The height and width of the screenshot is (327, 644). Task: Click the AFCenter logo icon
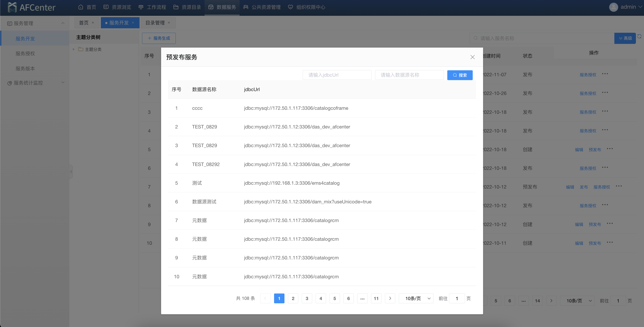pos(12,7)
